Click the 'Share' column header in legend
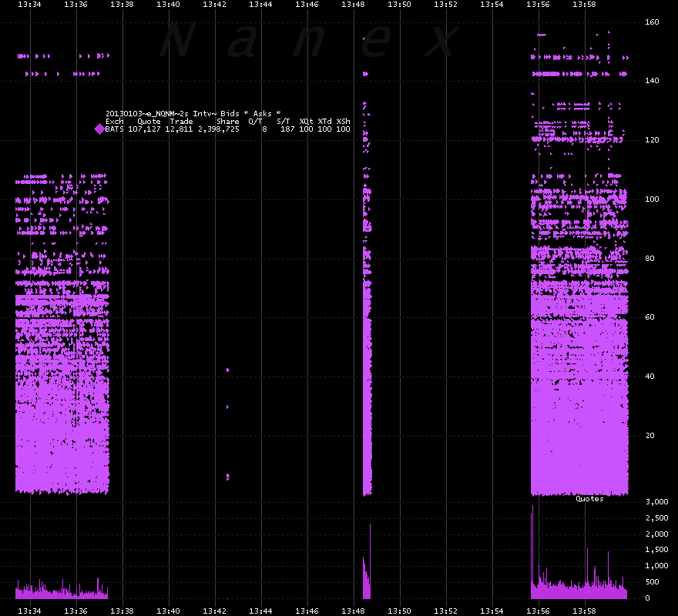This screenshot has height=616, width=678. tap(228, 122)
